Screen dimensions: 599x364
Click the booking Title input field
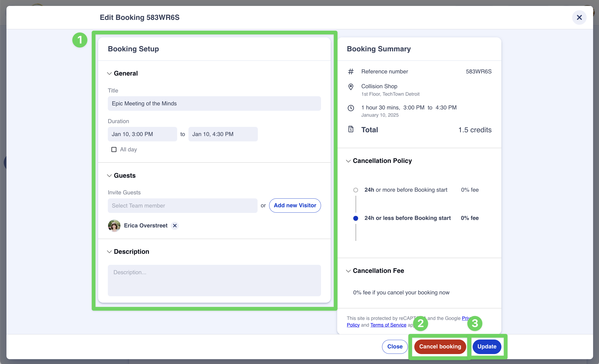tap(214, 104)
